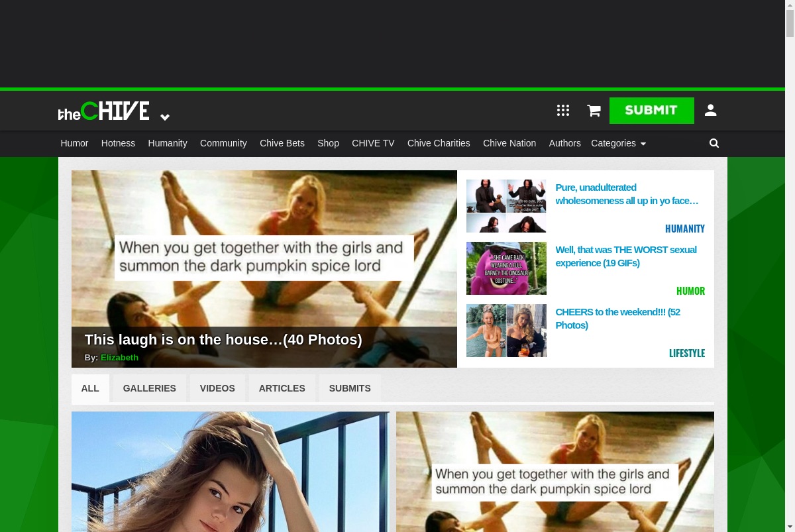Switch to the VIDEOS tab
Viewport: 795px width, 532px height.
(x=217, y=388)
